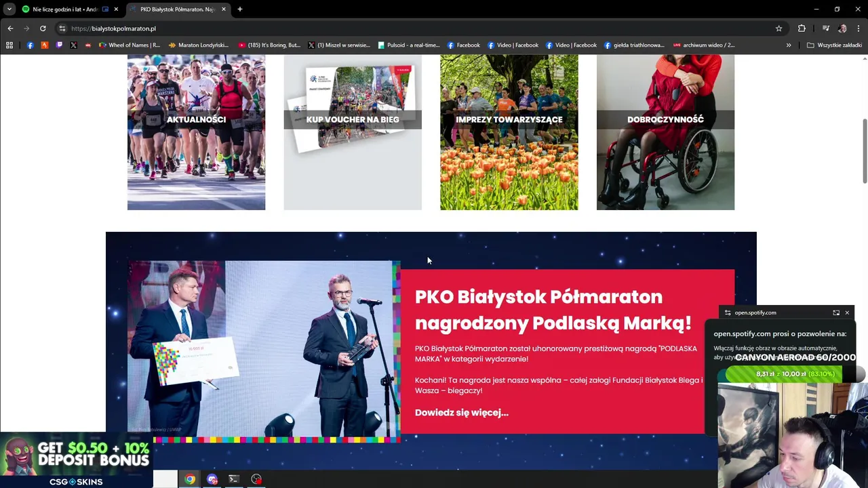Image resolution: width=868 pixels, height=488 pixels.
Task: Close the open.spotify.com permission popup
Action: tap(847, 312)
